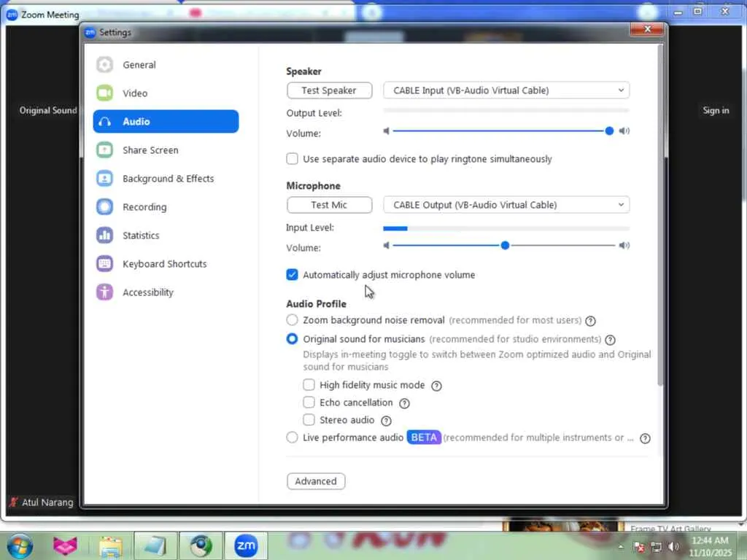Image resolution: width=747 pixels, height=560 pixels.
Task: Enable Stereo audio checkbox
Action: [x=309, y=419]
